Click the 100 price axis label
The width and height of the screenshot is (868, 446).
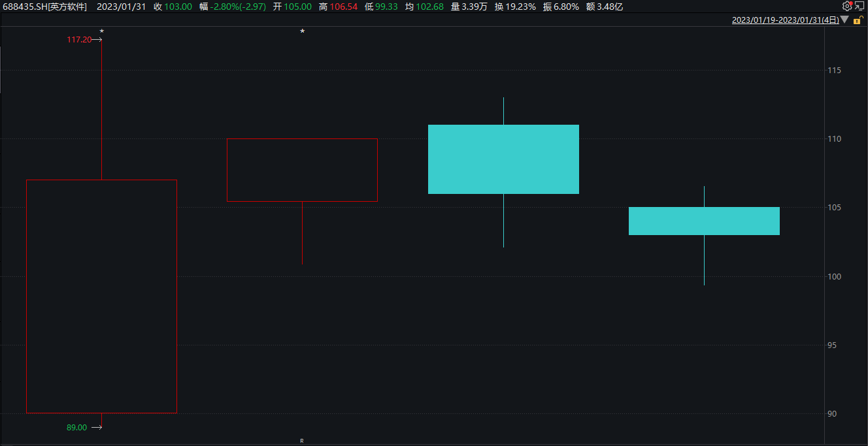coord(833,276)
